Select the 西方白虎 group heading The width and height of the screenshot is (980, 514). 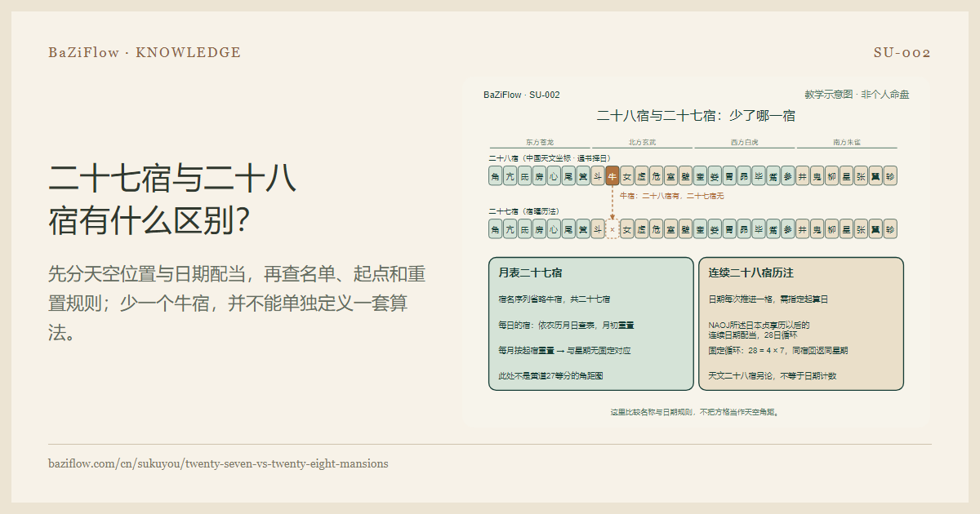click(744, 142)
